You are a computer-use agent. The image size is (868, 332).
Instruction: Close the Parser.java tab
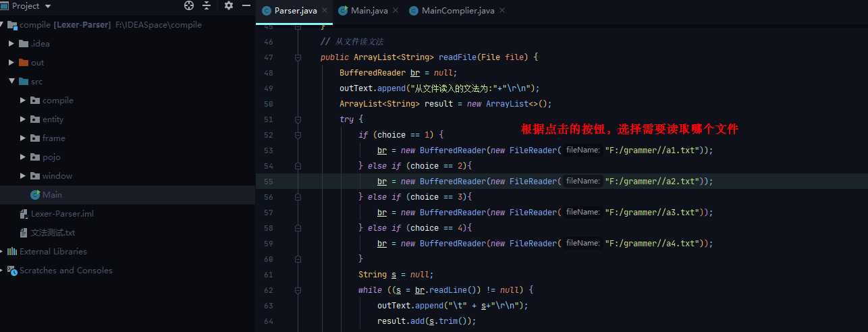pyautogui.click(x=325, y=11)
